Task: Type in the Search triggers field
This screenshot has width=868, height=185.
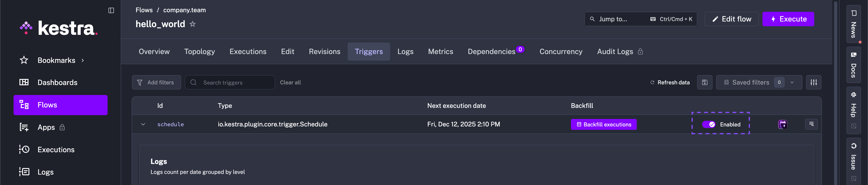Action: point(229,82)
